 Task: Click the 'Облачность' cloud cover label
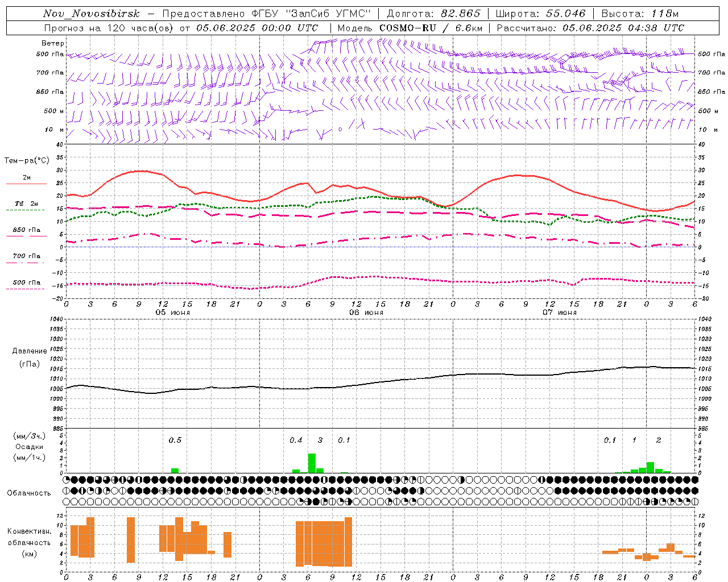point(29,493)
